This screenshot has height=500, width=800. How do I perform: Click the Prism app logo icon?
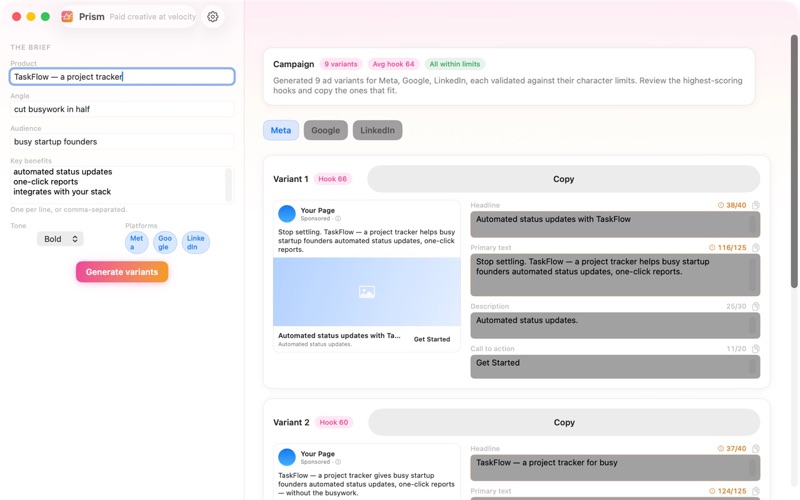coord(67,17)
